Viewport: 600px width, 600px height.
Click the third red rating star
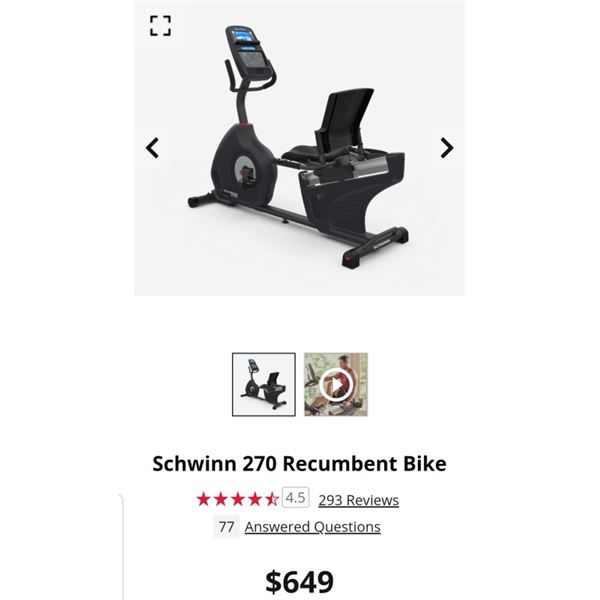[x=238, y=499]
